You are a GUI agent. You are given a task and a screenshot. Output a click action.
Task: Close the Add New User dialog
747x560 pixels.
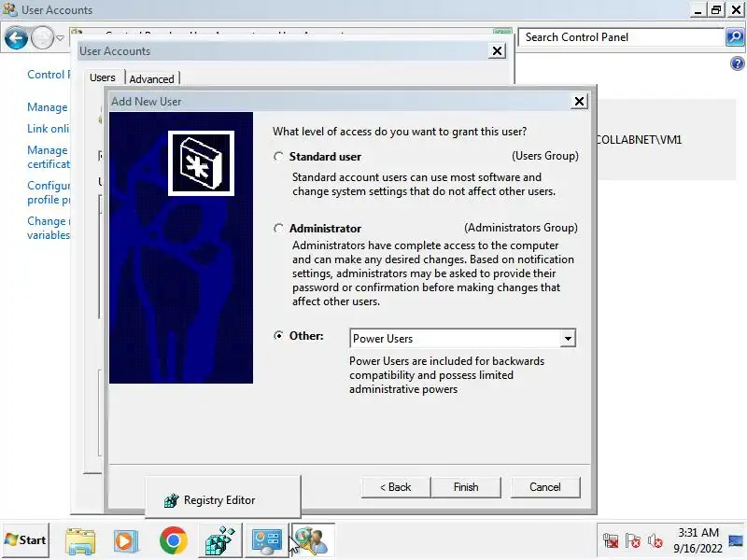click(x=579, y=102)
